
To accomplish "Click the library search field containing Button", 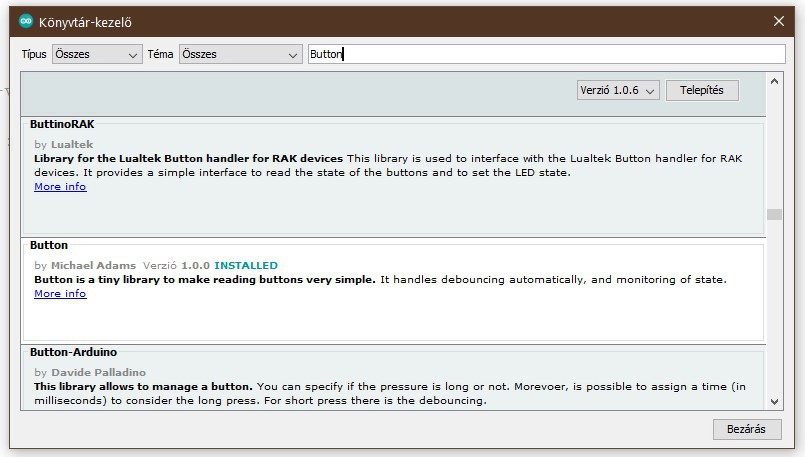I will [x=545, y=54].
